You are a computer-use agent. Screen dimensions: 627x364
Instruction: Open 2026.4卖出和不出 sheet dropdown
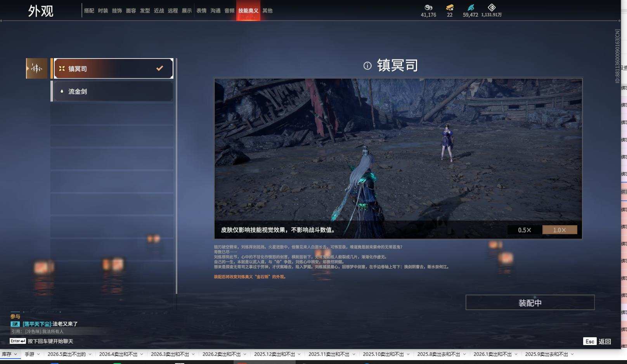tap(142, 354)
